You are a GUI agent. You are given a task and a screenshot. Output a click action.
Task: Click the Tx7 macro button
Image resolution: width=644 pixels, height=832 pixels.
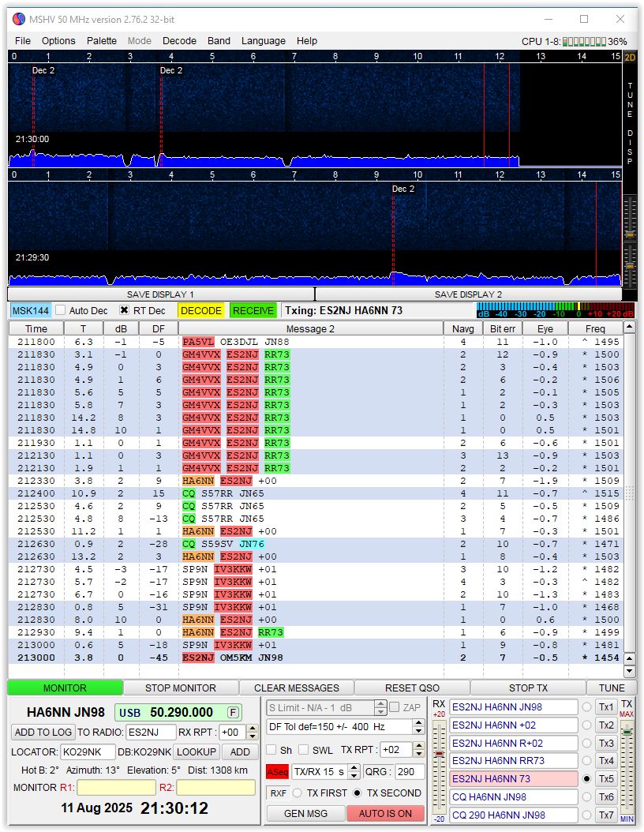point(606,815)
